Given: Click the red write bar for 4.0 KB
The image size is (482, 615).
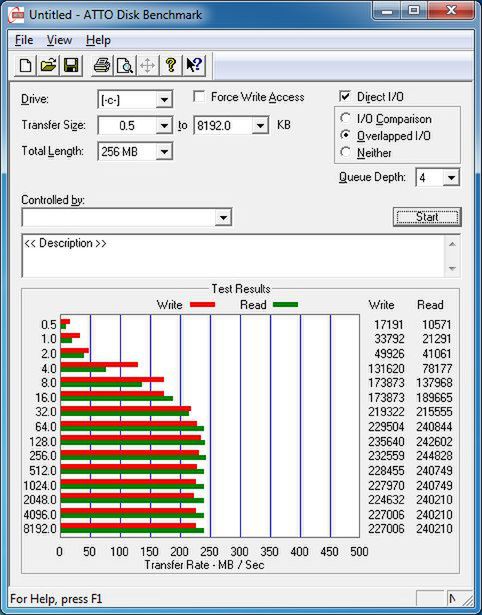Looking at the screenshot, I should [99, 364].
